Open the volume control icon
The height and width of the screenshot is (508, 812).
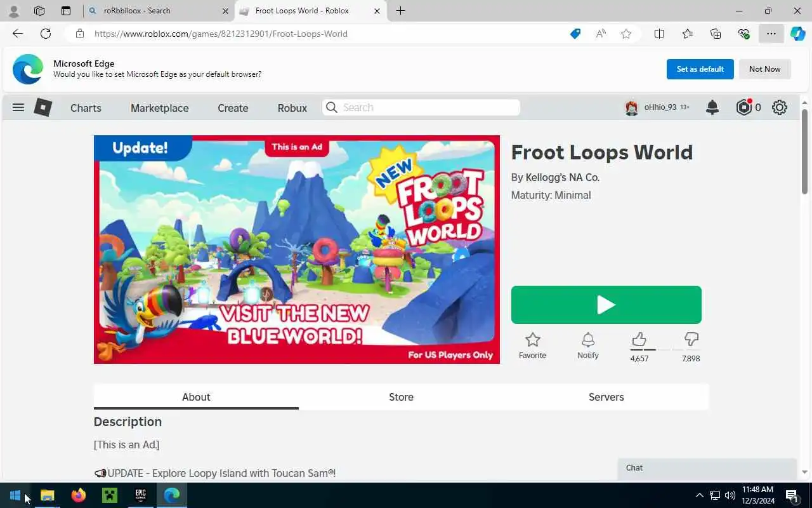click(730, 495)
